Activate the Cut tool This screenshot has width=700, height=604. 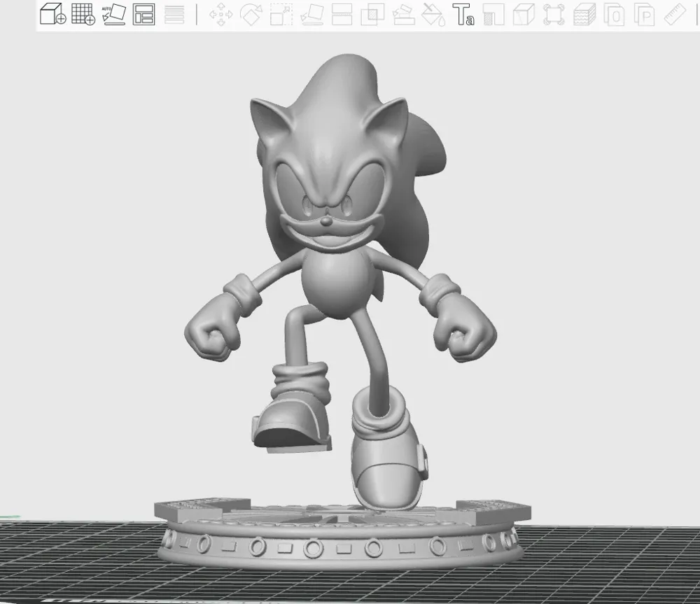tap(342, 15)
